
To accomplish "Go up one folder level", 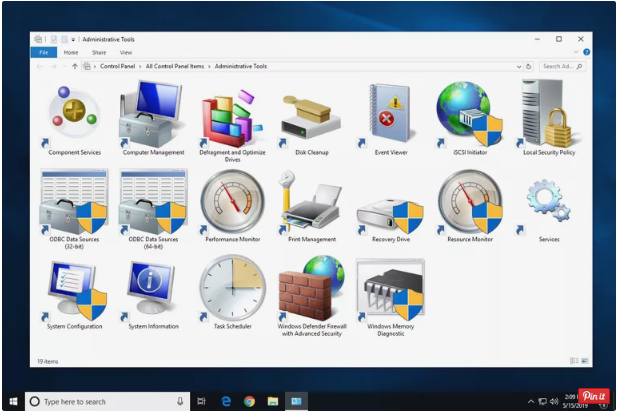I will click(74, 67).
